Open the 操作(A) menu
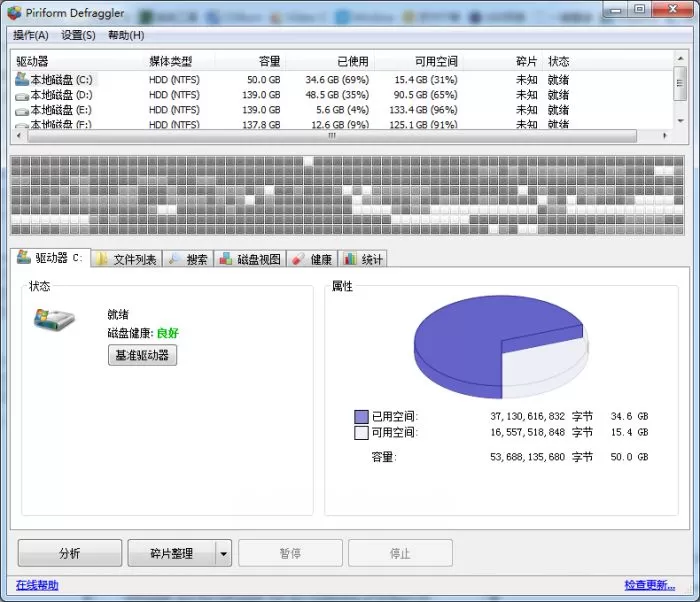 coord(31,35)
